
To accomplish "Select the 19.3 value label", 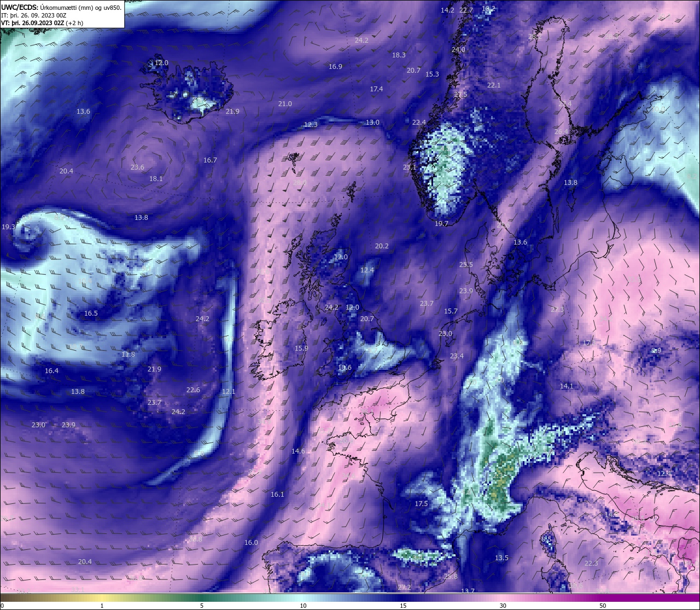I will pyautogui.click(x=8, y=227).
